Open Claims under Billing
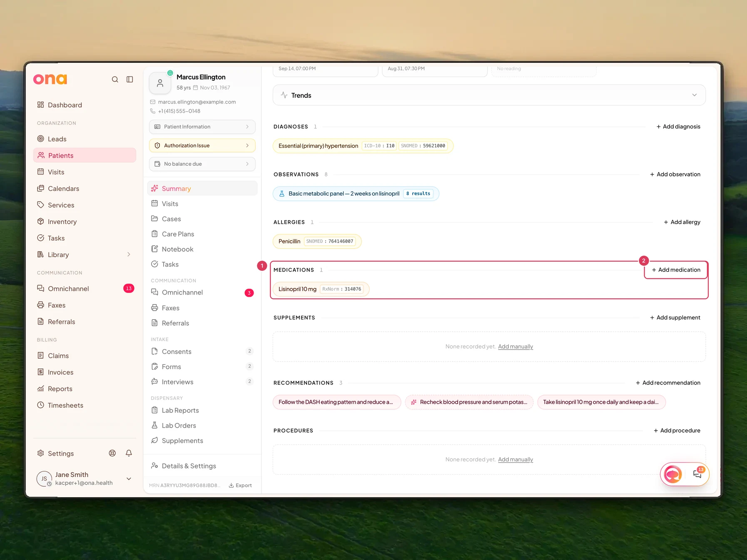Image resolution: width=747 pixels, height=560 pixels. [85, 356]
